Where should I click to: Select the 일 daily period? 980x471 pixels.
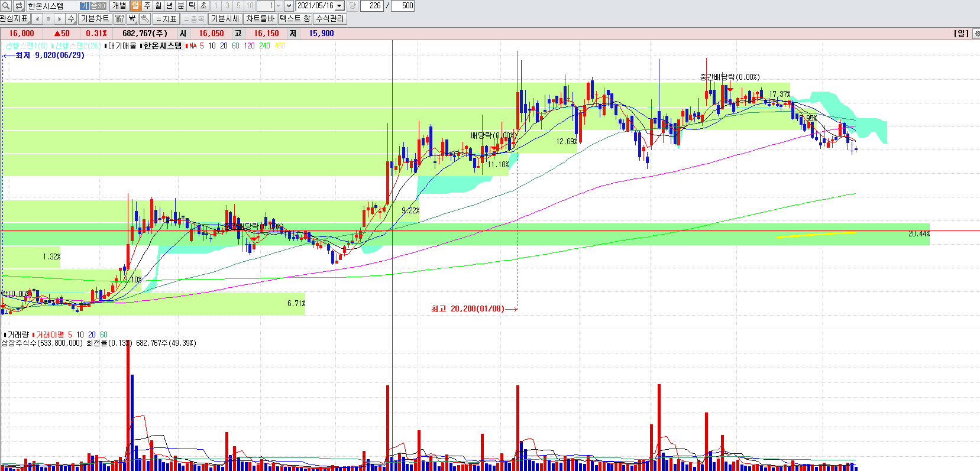[x=136, y=6]
